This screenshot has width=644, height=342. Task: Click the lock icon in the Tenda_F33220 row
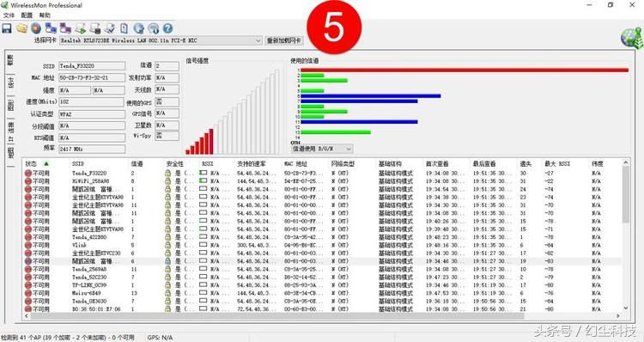(x=167, y=173)
